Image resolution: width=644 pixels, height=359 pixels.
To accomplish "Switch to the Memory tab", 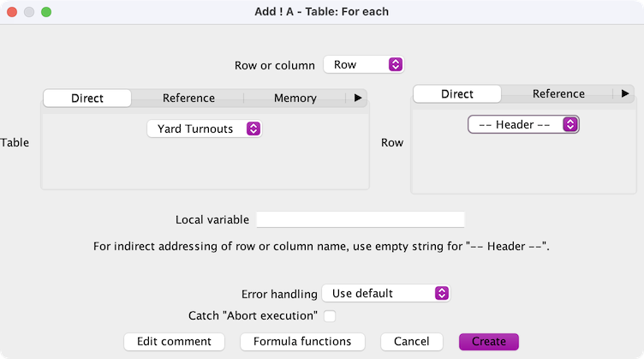I will (295, 99).
